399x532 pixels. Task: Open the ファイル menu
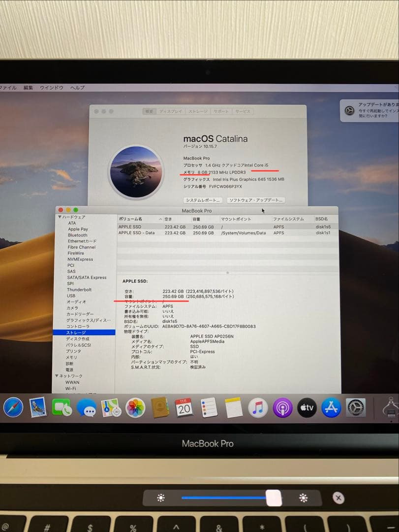8,87
